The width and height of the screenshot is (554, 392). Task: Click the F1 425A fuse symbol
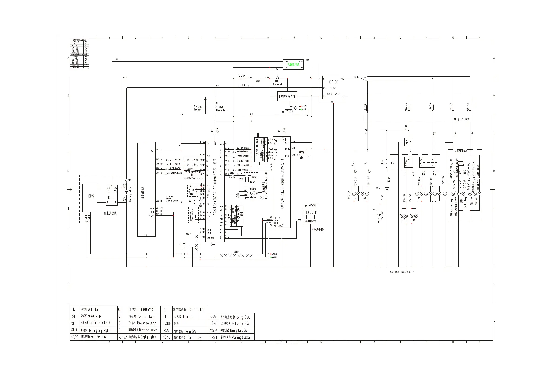215,131
